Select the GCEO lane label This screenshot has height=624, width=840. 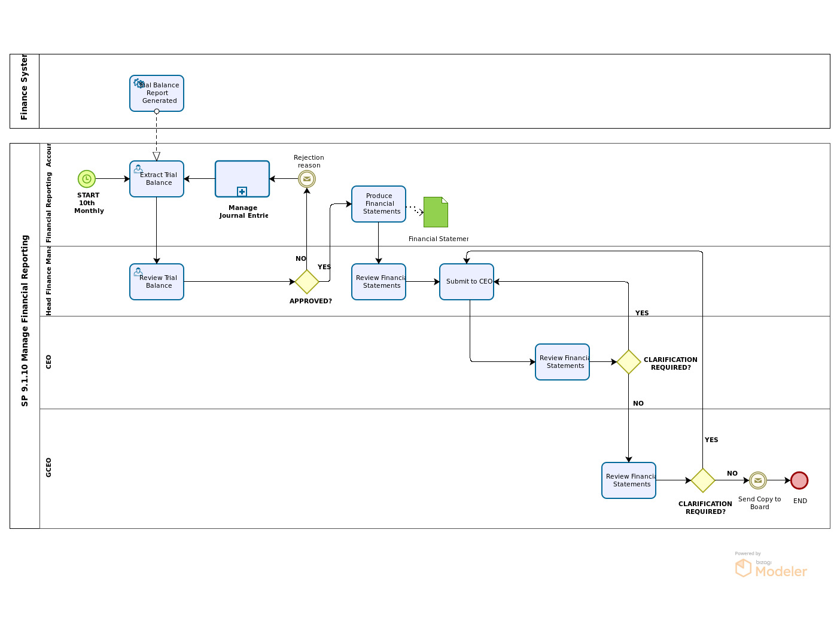click(x=49, y=468)
